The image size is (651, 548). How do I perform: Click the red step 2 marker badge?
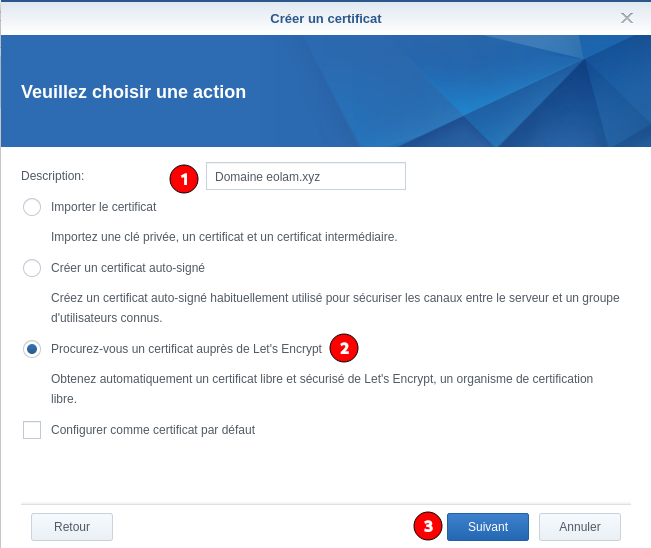tap(344, 348)
